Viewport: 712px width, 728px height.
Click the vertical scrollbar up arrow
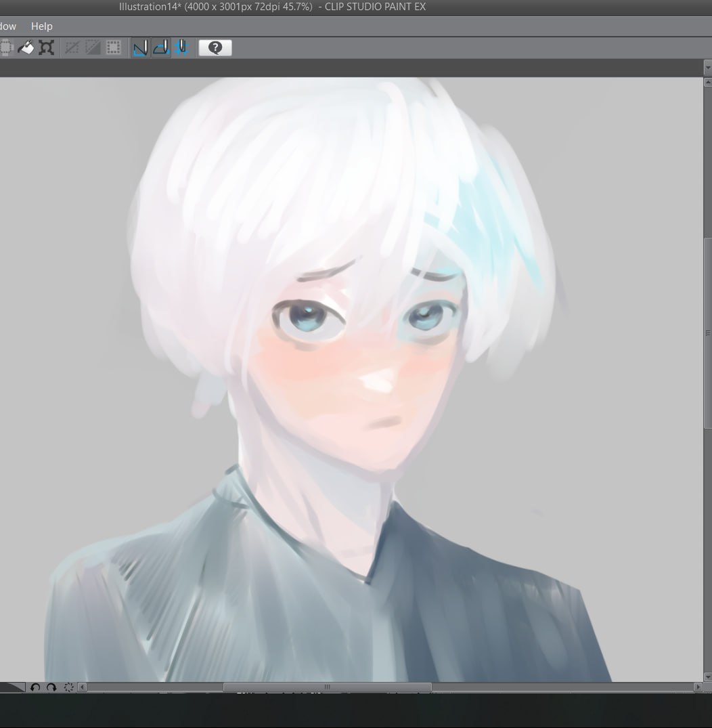pyautogui.click(x=708, y=83)
